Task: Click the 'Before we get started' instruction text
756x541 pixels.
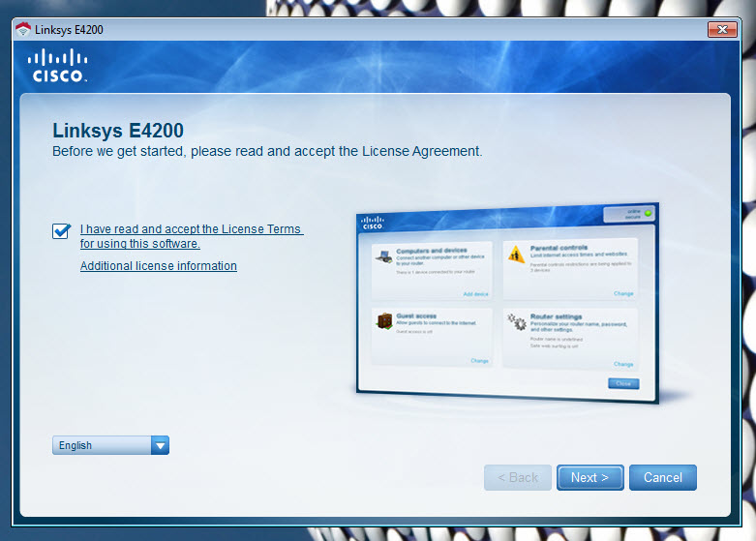Action: [x=267, y=151]
